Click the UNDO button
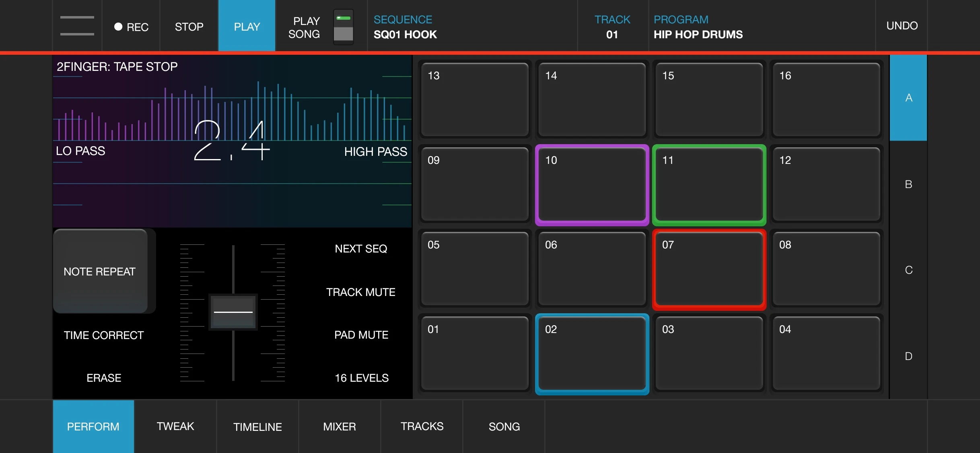The height and width of the screenshot is (453, 980). pos(902,26)
